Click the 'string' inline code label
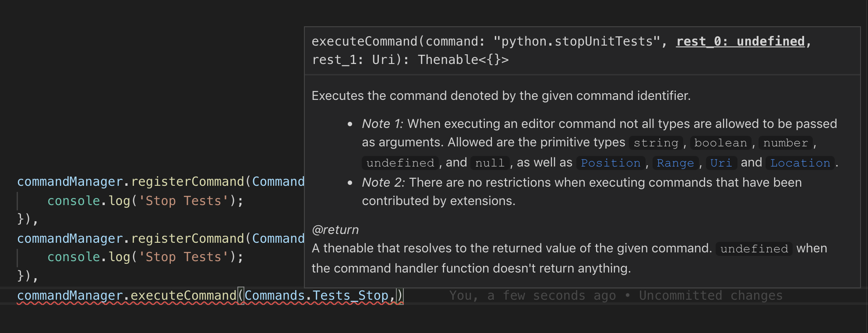Image resolution: width=868 pixels, height=333 pixels. tap(656, 143)
